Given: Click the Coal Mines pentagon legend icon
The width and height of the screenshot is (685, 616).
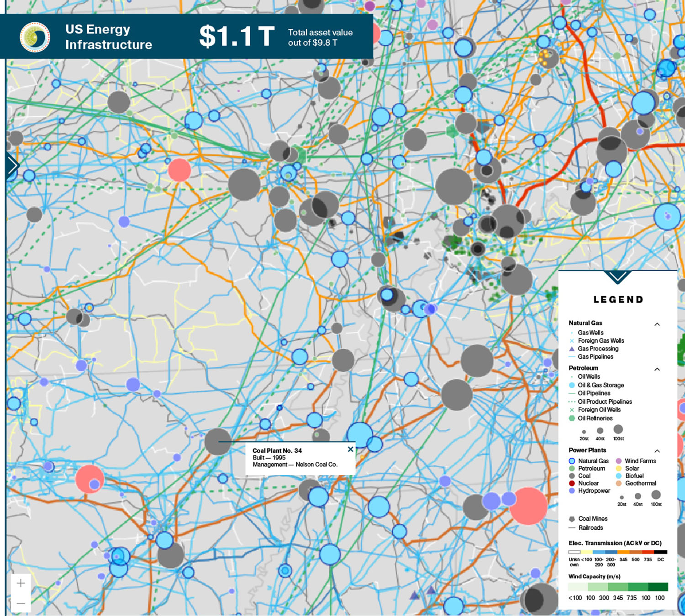Looking at the screenshot, I should [x=572, y=519].
